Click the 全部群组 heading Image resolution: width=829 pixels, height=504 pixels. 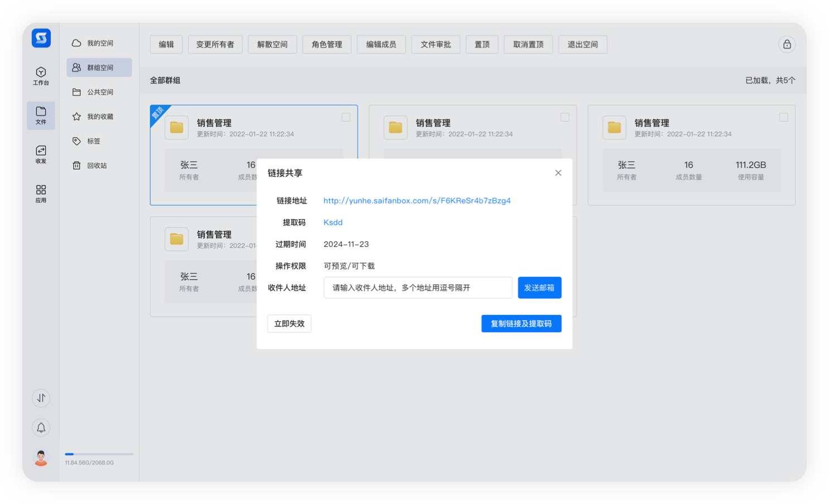tap(165, 80)
